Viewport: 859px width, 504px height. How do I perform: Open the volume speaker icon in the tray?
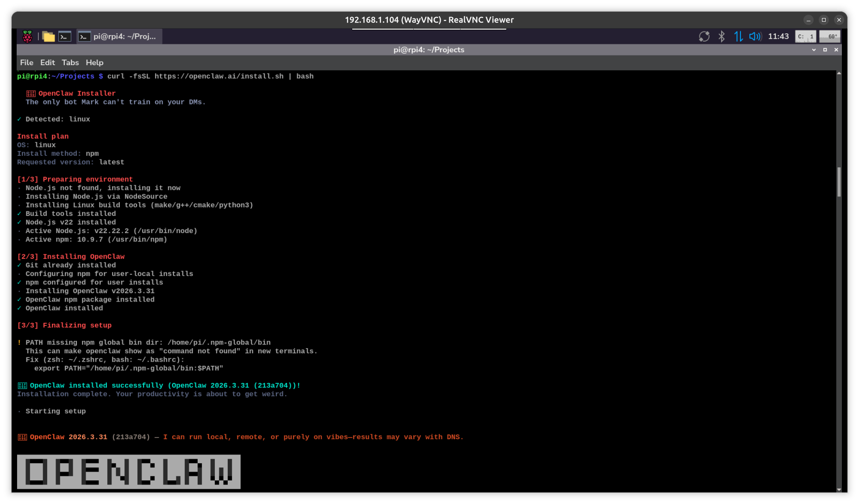coord(755,37)
